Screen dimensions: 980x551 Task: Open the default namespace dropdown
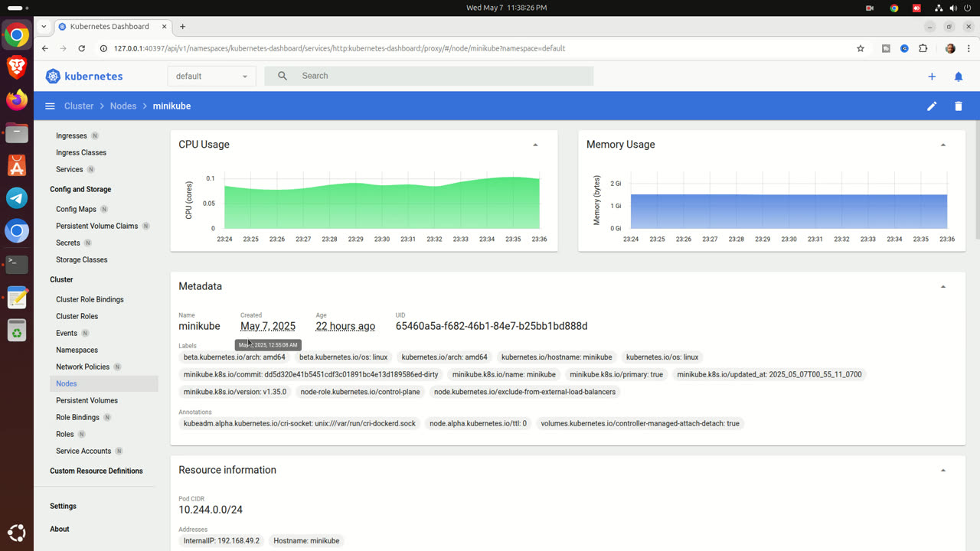[x=211, y=76]
